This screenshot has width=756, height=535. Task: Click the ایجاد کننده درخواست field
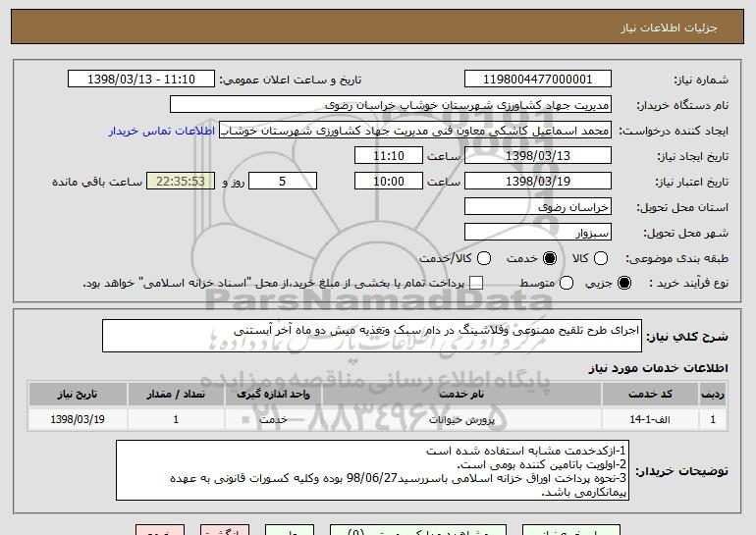(415, 131)
